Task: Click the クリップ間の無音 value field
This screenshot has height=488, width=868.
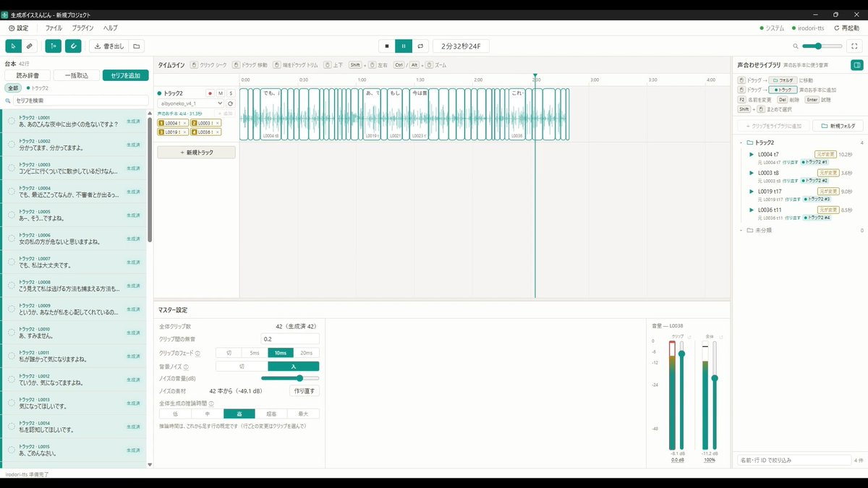Action: coord(290,339)
